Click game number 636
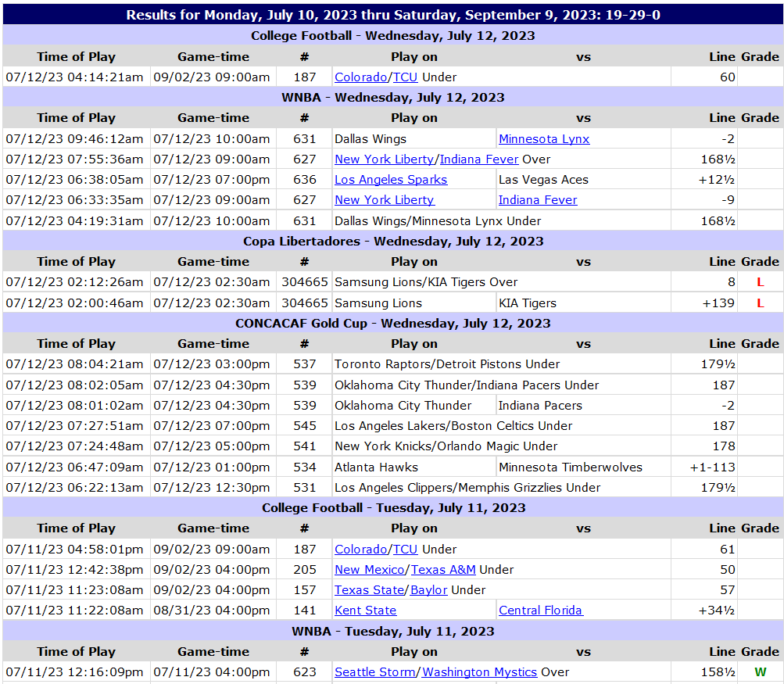784x684 pixels. [305, 180]
